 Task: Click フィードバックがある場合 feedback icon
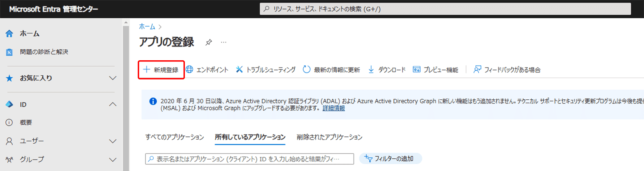[x=477, y=70]
